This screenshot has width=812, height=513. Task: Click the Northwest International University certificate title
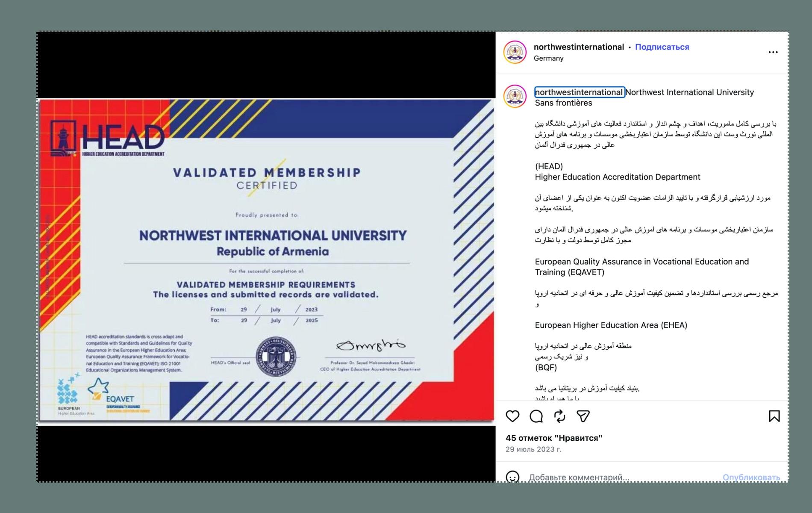coord(273,236)
